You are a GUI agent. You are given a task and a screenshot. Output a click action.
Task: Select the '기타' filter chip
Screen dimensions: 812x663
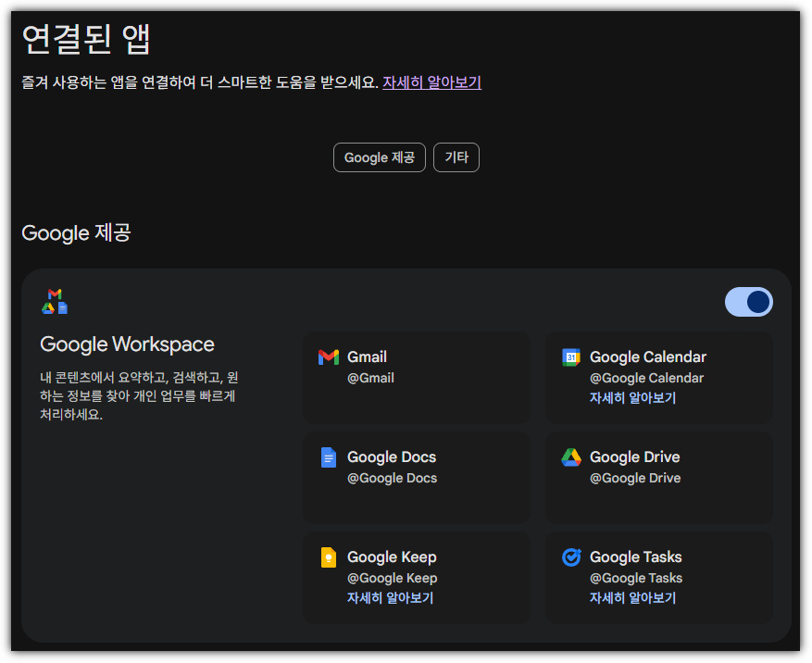pyautogui.click(x=456, y=157)
